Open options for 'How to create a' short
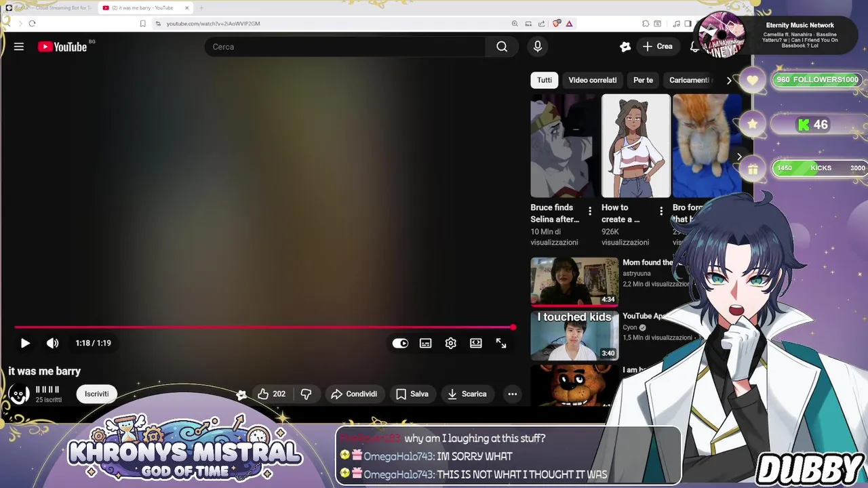 (x=661, y=211)
